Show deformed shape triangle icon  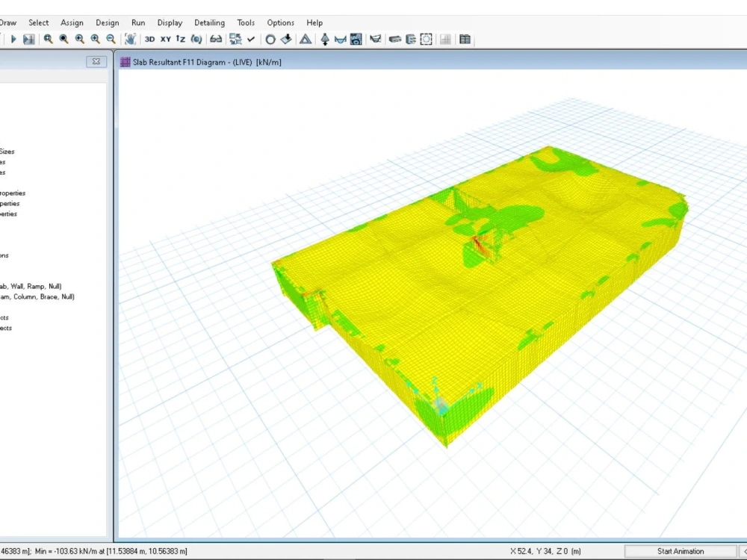306,39
